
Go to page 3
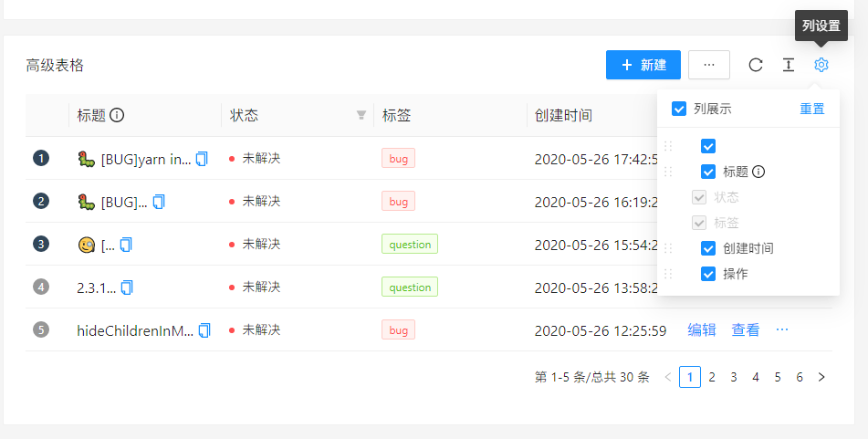tap(734, 377)
